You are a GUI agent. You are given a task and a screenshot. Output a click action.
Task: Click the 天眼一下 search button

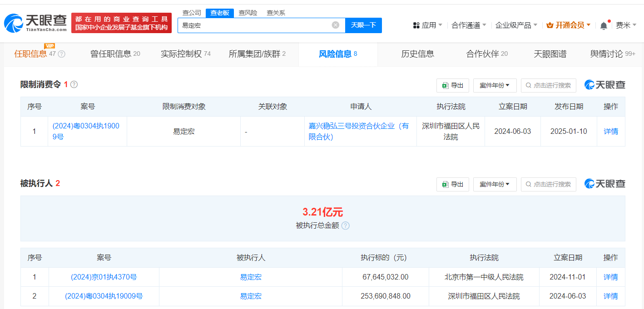coord(363,25)
